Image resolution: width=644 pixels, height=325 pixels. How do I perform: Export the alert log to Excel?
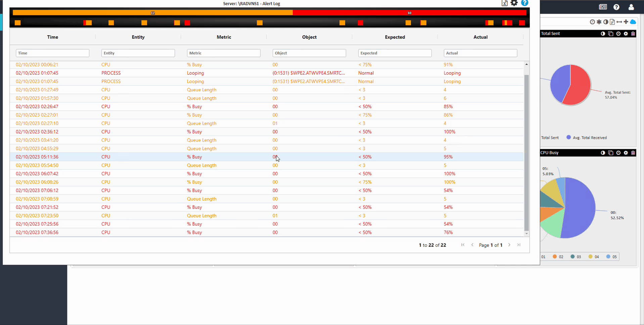coord(504,3)
